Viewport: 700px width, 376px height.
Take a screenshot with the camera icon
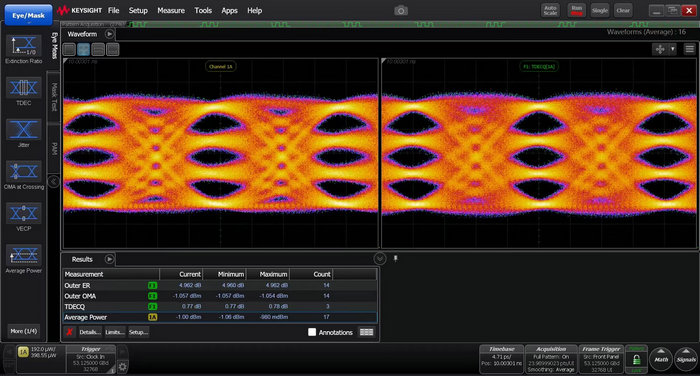click(400, 11)
